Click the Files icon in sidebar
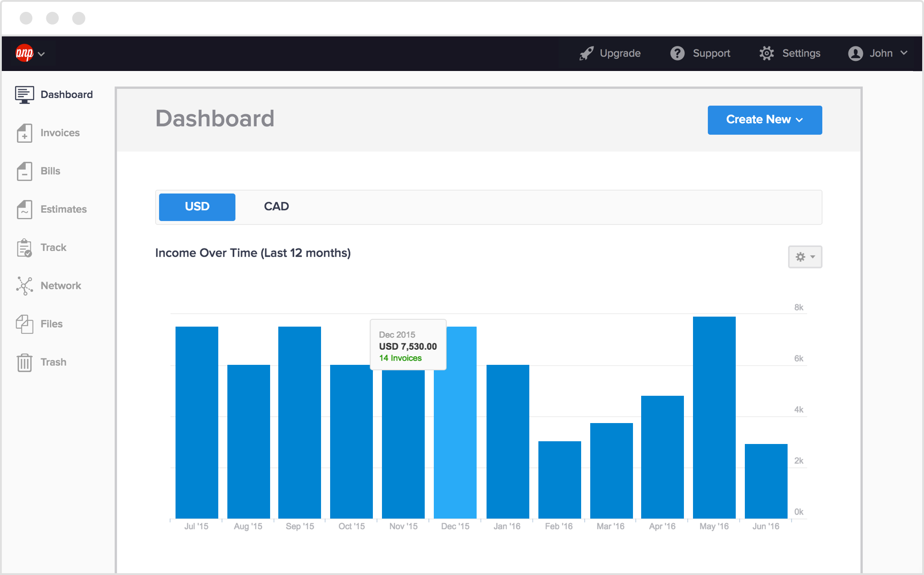This screenshot has width=924, height=575. (25, 324)
